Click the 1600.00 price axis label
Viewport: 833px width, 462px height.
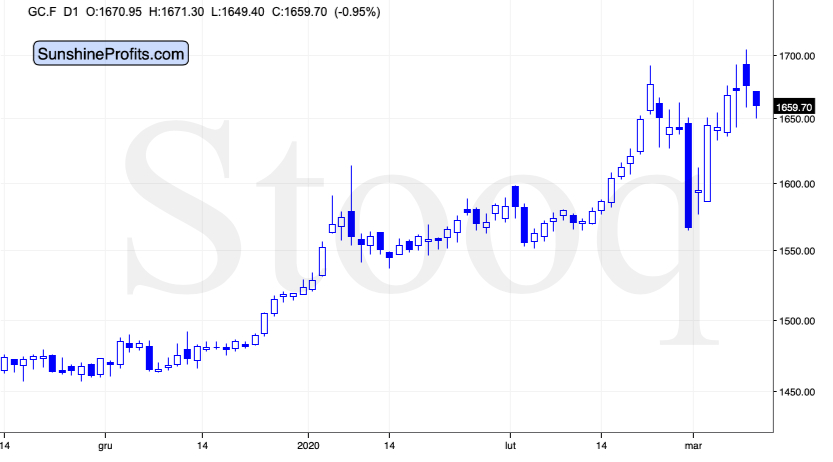point(797,184)
